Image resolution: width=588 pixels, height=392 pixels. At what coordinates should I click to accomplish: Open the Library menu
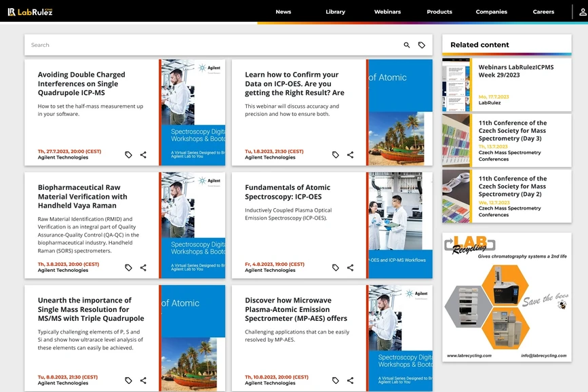(335, 12)
